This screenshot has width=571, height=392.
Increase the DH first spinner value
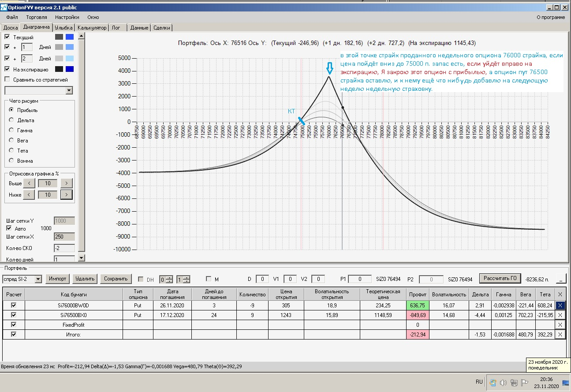pos(169,277)
